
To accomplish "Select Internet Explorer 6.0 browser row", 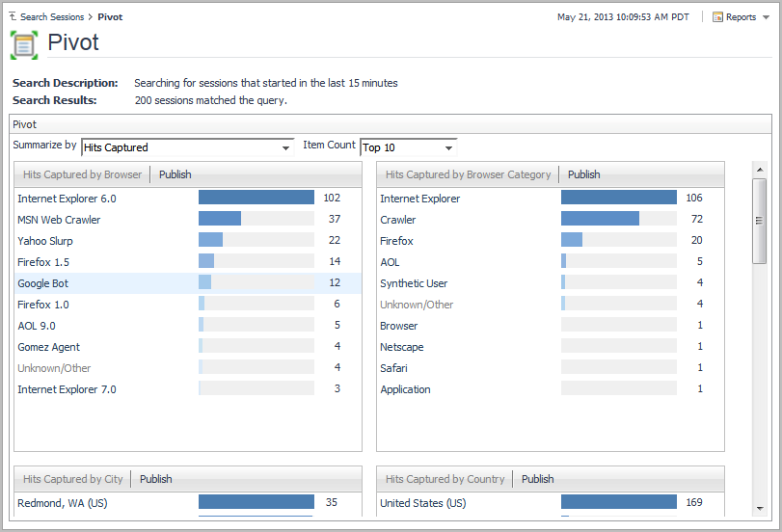I will click(x=67, y=199).
